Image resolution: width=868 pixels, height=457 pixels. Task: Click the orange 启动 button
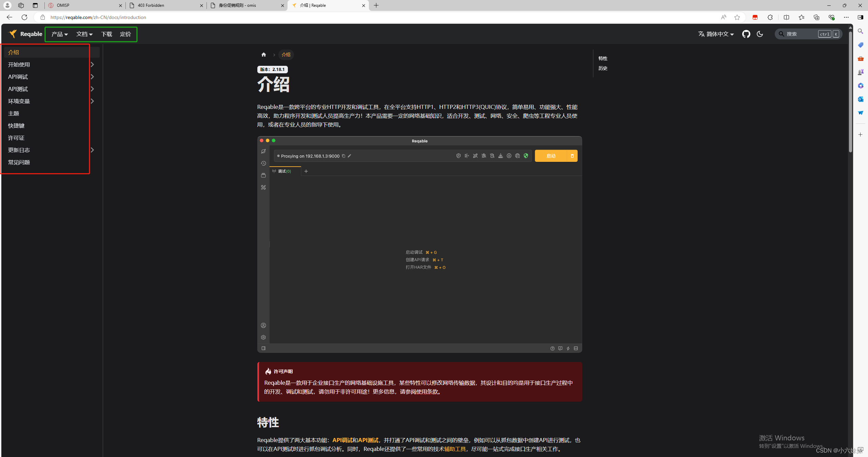coord(550,156)
